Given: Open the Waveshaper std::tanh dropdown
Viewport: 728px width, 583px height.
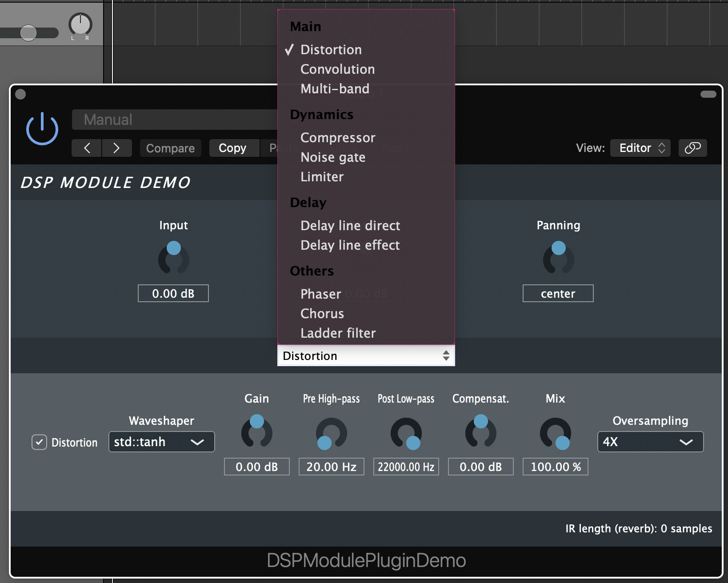Looking at the screenshot, I should (x=162, y=442).
